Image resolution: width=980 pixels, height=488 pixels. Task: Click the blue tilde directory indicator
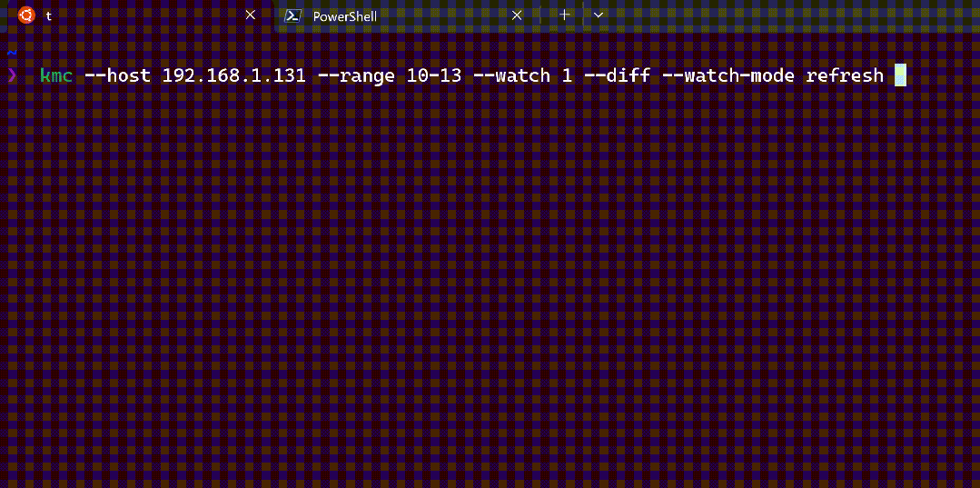tap(12, 53)
